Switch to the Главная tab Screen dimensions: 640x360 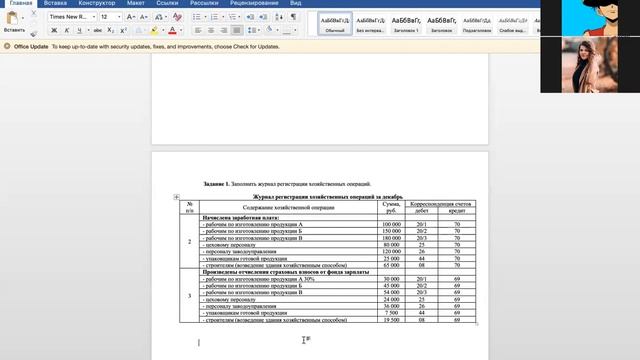pyautogui.click(x=21, y=3)
